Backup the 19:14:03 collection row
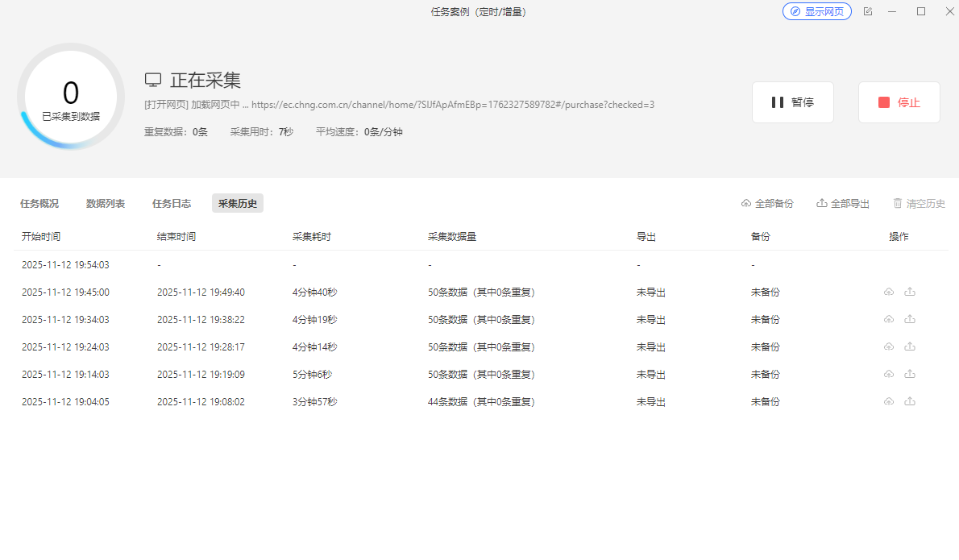The height and width of the screenshot is (560, 959). coord(889,374)
